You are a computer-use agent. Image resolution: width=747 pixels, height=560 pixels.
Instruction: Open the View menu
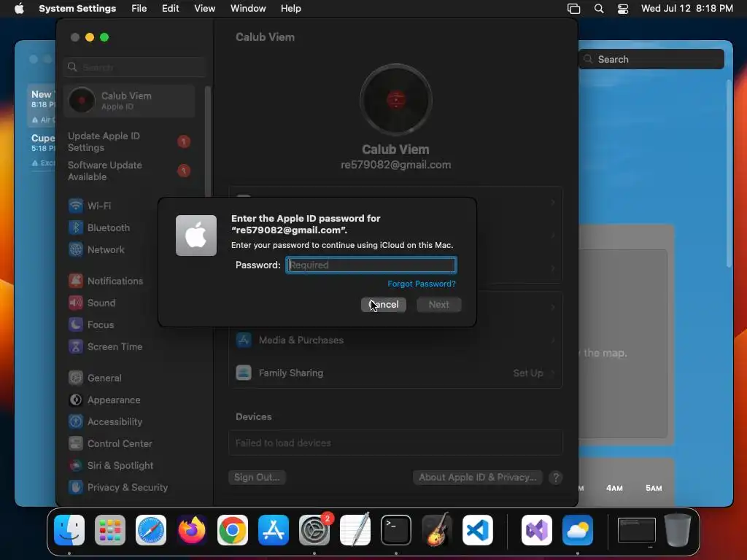tap(204, 9)
